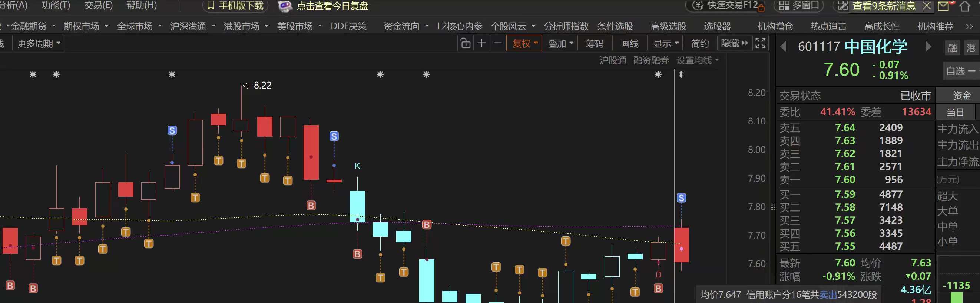The image size is (980, 303).
Task: Click the home arrow icon at top right
Action: click(964, 6)
